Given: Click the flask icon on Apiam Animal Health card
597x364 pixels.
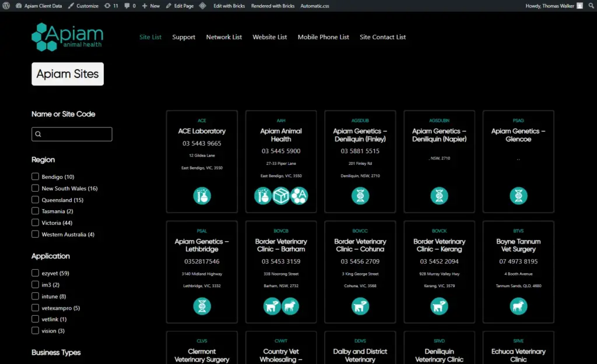Looking at the screenshot, I should [x=263, y=196].
